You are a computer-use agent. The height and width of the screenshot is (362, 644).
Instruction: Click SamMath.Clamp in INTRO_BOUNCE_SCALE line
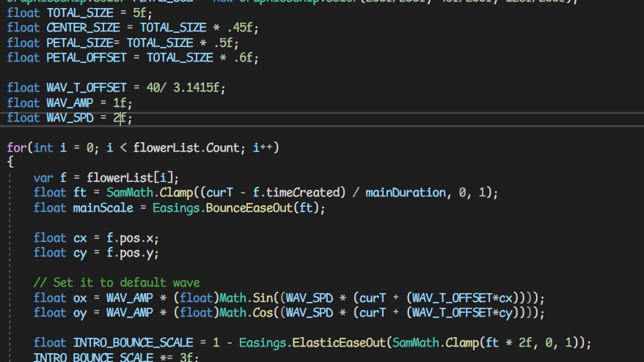point(436,343)
